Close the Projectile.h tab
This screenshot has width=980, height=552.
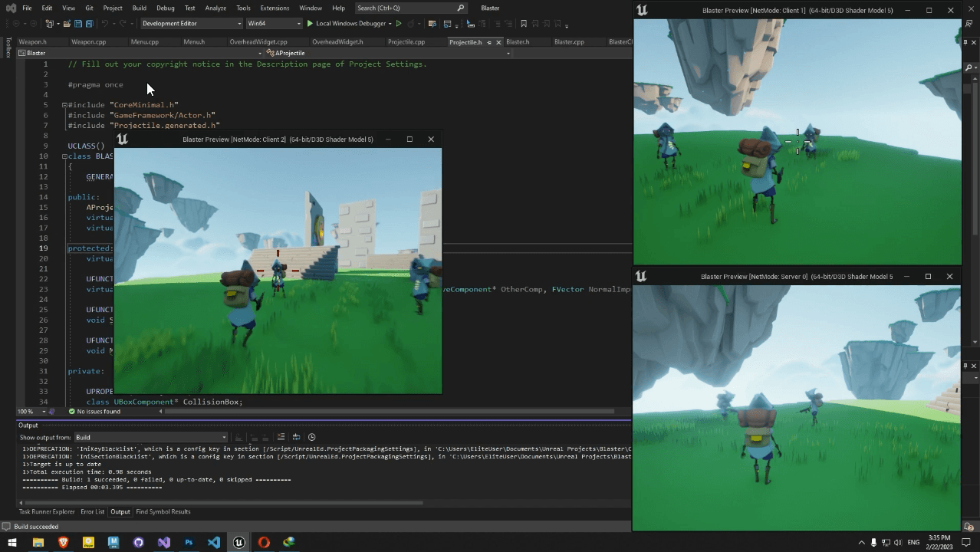tap(498, 42)
